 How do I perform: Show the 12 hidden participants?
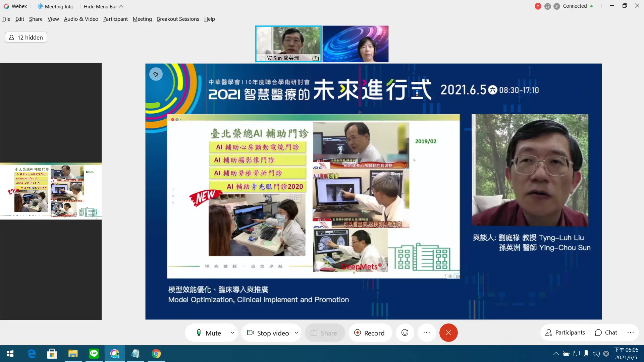26,37
